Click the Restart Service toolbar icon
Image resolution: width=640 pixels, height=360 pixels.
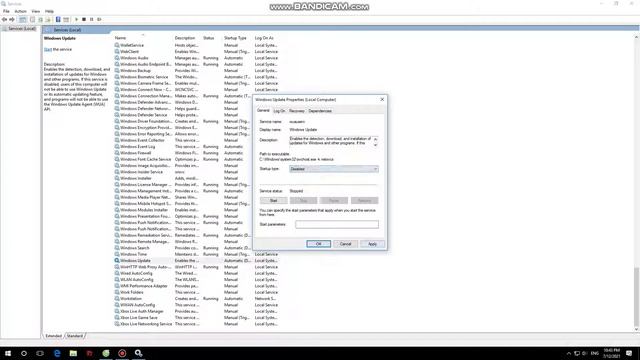click(x=99, y=19)
